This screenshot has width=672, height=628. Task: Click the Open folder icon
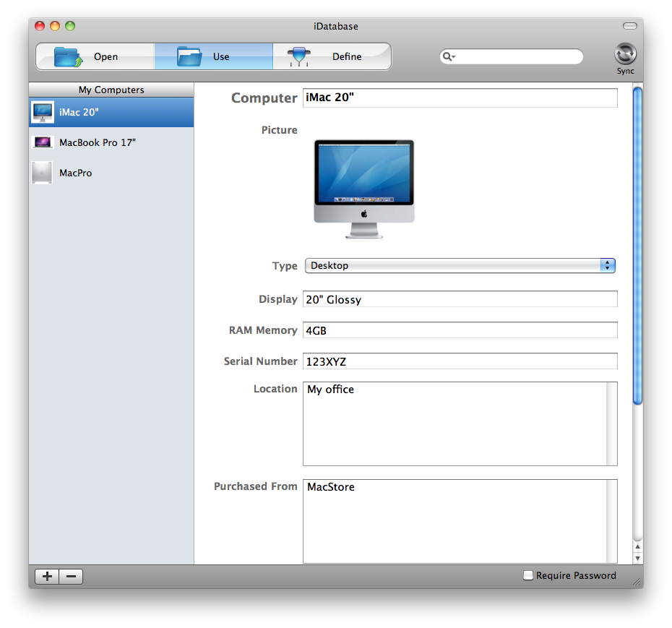(69, 56)
